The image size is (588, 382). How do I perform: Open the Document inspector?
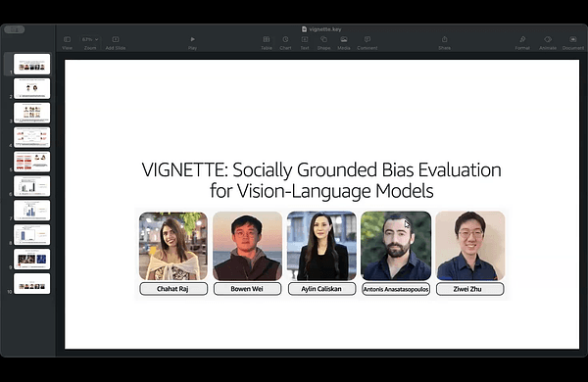573,43
